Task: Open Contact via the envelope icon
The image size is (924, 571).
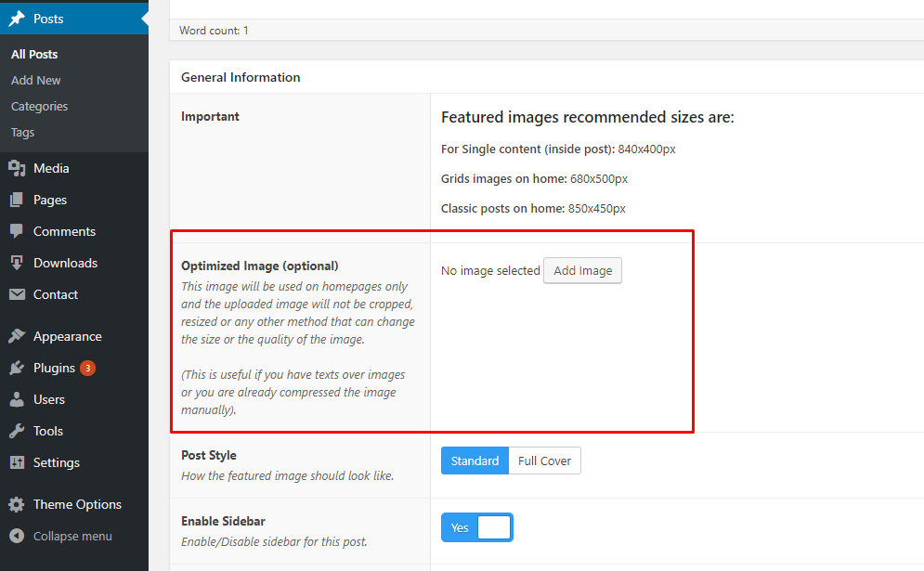Action: coord(17,294)
